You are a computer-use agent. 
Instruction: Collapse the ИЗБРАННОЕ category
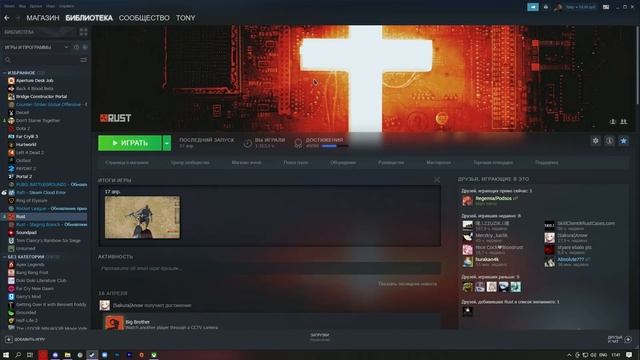pyautogui.click(x=4, y=73)
